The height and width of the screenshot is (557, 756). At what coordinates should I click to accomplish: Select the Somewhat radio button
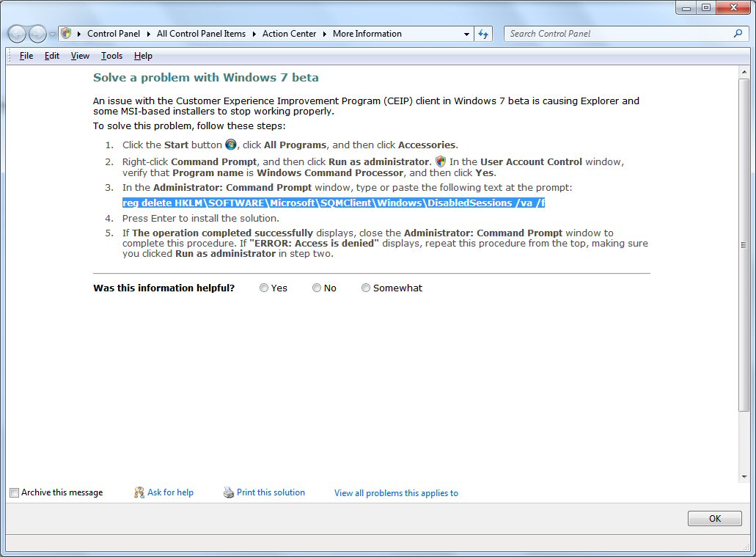[x=365, y=288]
